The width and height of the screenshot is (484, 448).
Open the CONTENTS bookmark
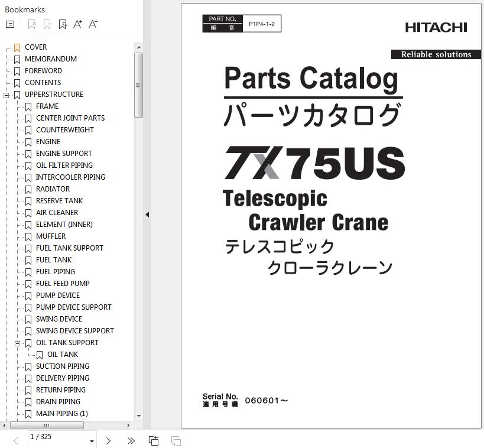pos(43,83)
